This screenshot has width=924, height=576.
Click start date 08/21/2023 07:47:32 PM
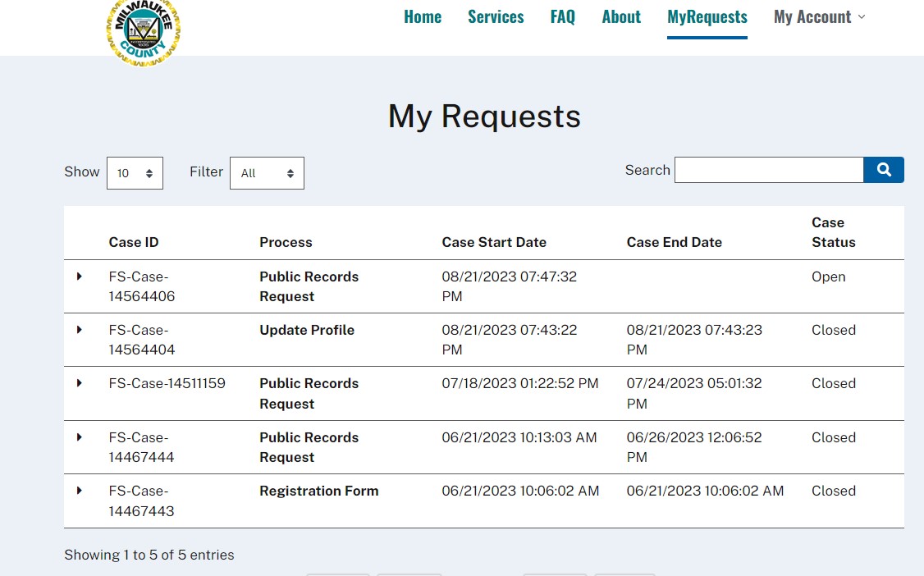point(509,286)
